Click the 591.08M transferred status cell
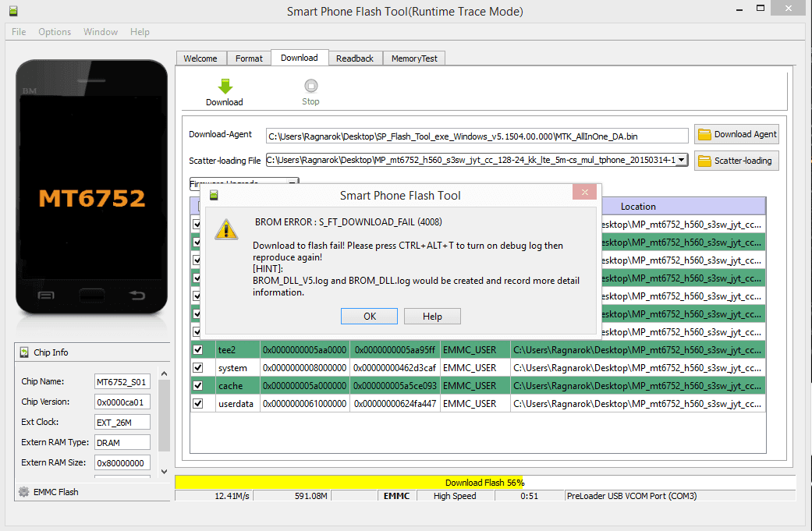This screenshot has width=812, height=531. click(292, 496)
